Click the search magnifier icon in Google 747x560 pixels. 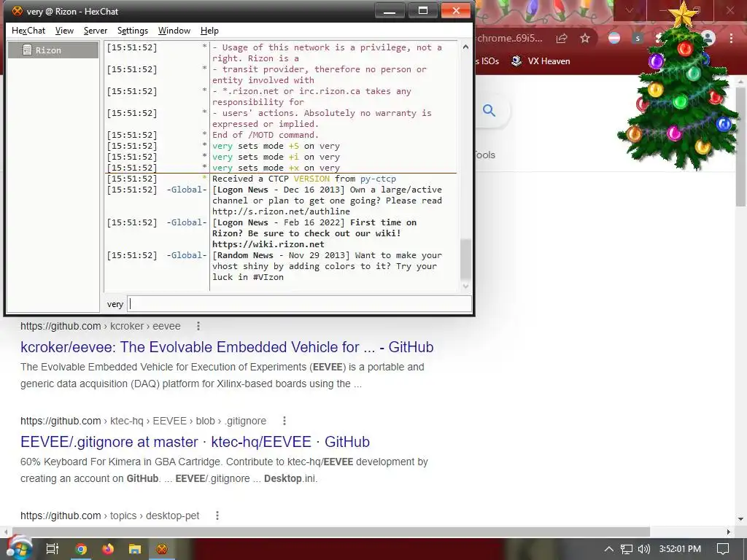pyautogui.click(x=489, y=111)
